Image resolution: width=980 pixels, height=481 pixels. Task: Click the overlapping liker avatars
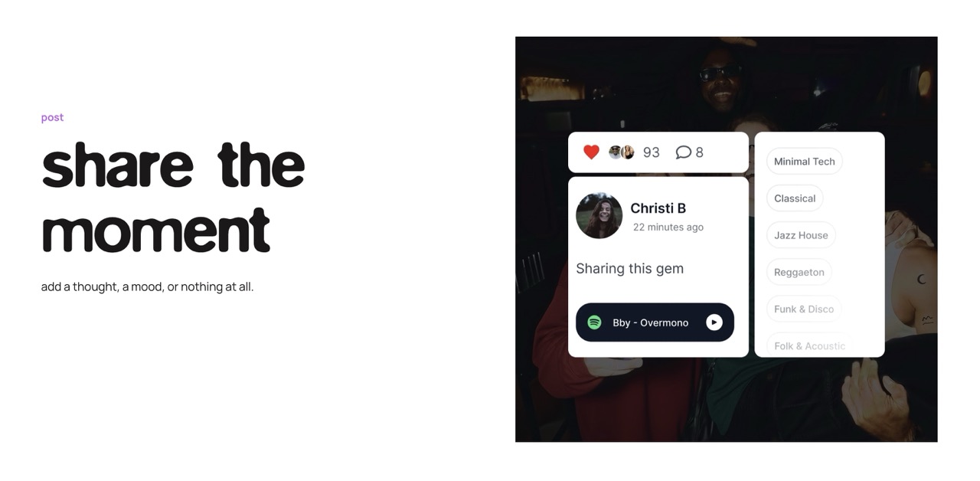point(622,152)
